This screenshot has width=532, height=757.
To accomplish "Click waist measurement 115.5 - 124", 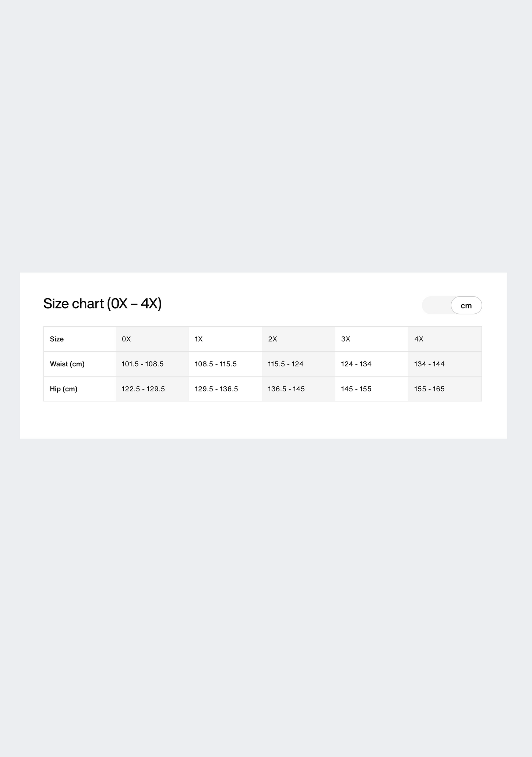I will [x=286, y=364].
